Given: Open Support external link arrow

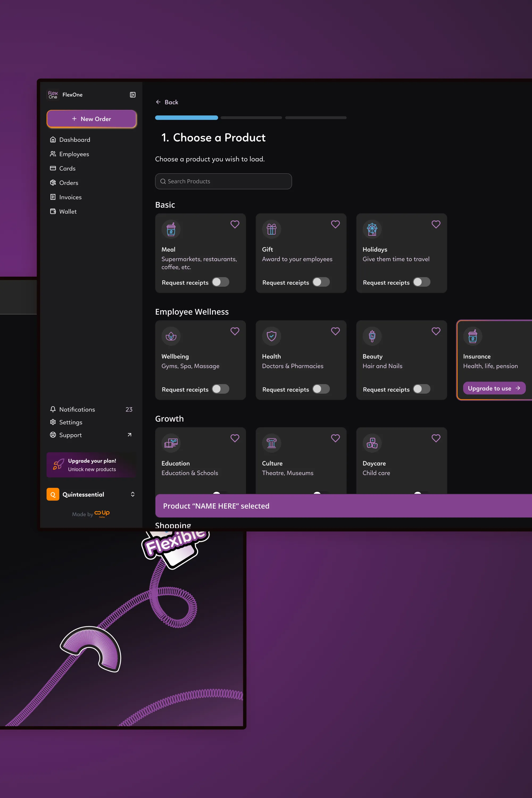Looking at the screenshot, I should (x=129, y=435).
